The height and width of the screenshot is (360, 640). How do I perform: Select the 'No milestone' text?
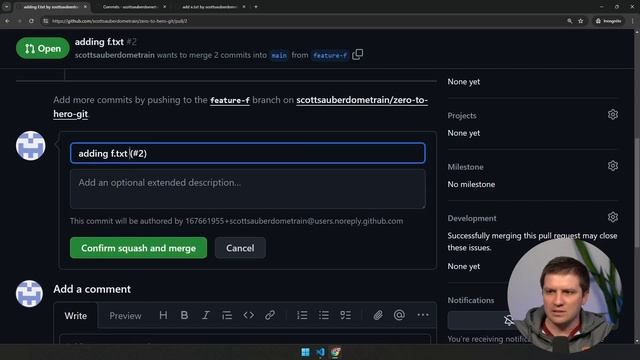tap(471, 184)
